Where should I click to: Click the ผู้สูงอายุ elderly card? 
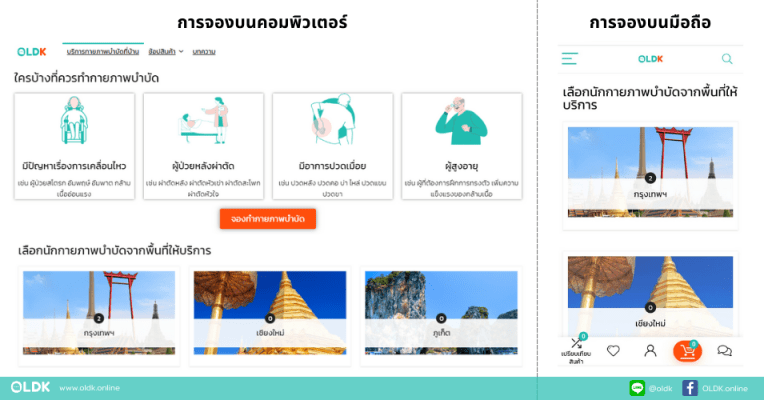click(461, 146)
